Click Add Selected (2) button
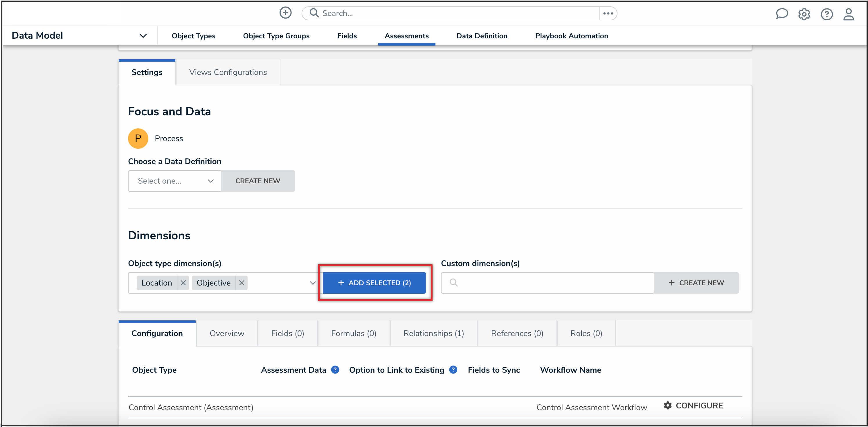This screenshot has height=427, width=868. 374,283
